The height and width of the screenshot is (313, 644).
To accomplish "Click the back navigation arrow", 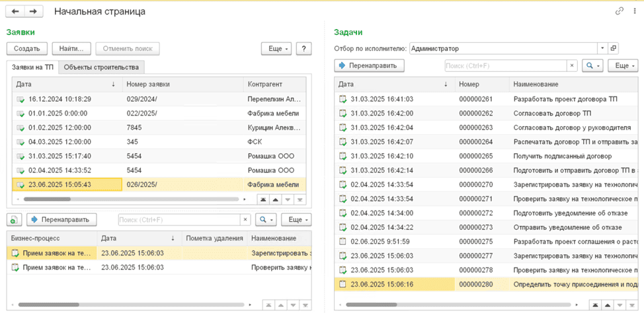I will (15, 11).
